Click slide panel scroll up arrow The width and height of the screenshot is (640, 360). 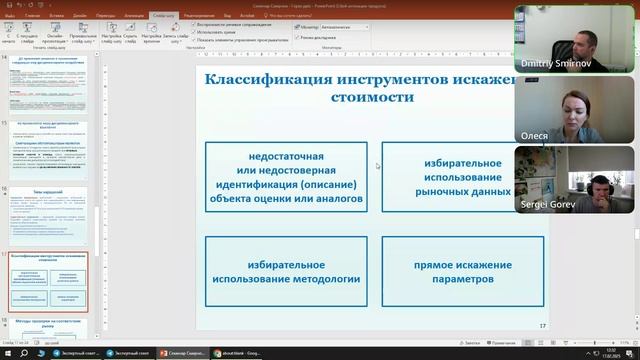(x=97, y=54)
